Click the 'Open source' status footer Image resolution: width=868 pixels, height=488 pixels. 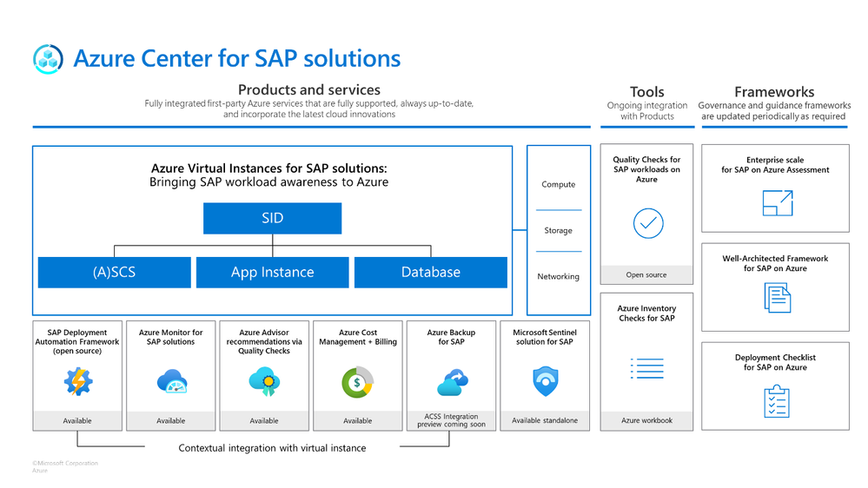pyautogui.click(x=646, y=274)
